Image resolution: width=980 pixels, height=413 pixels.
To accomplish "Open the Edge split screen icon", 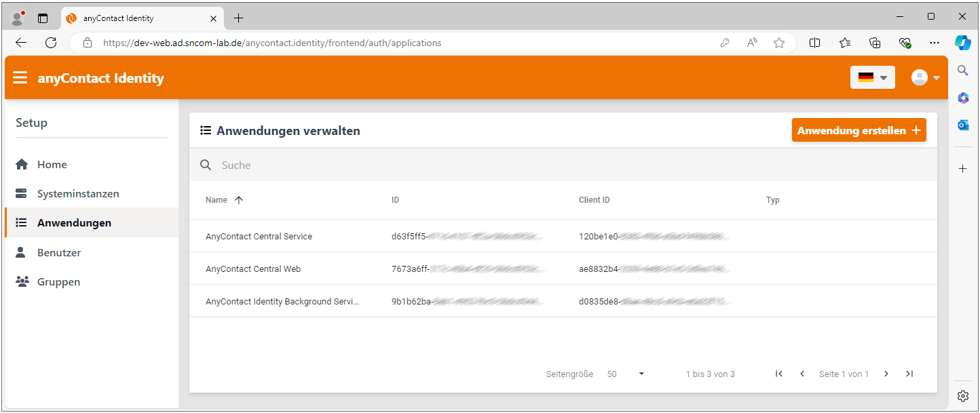I will pos(815,43).
